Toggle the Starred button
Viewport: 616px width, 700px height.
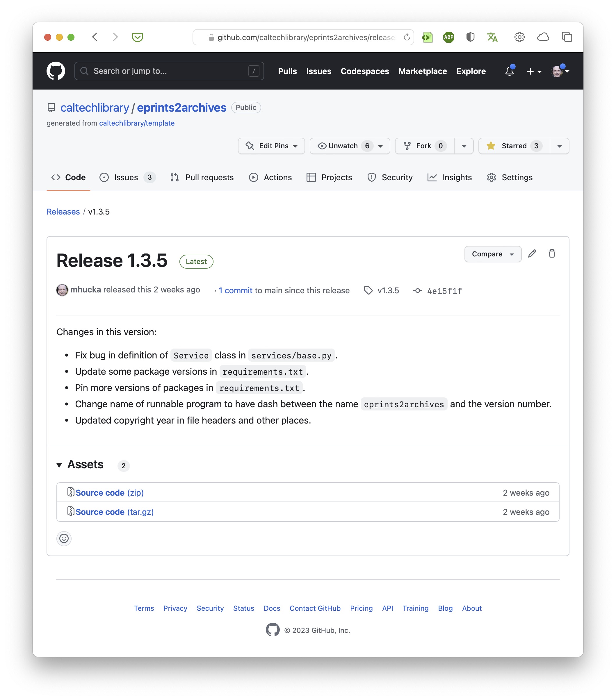tap(514, 146)
